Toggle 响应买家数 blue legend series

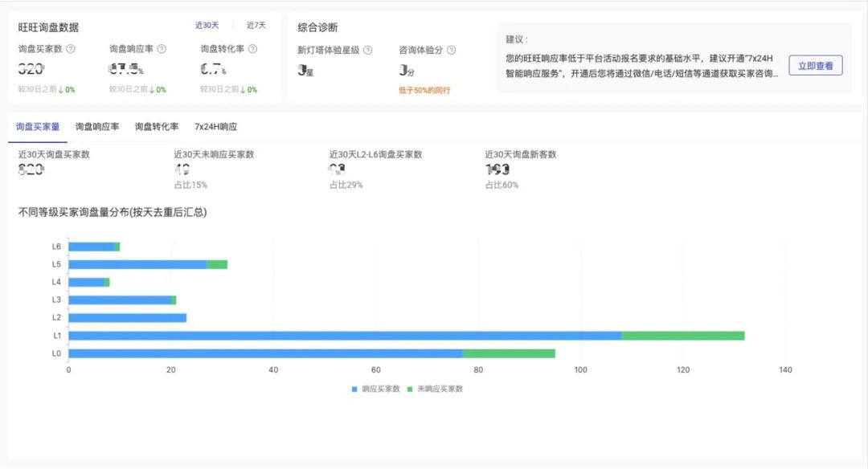[x=375, y=389]
